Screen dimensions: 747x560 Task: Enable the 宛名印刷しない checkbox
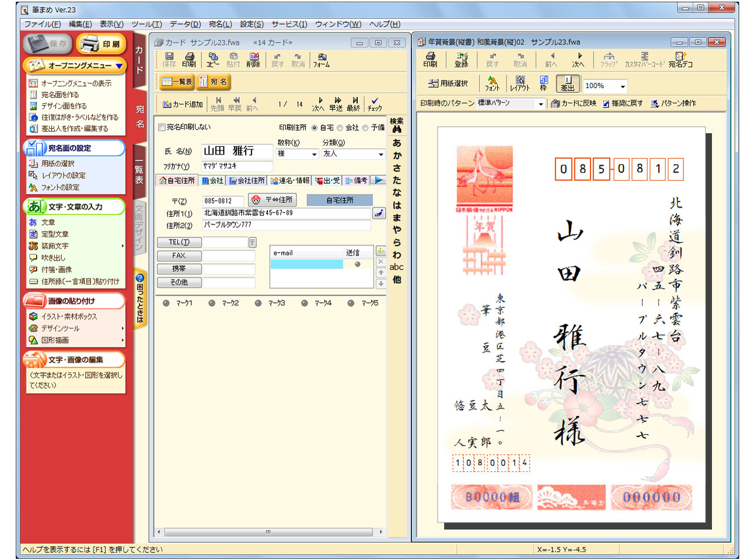tap(161, 127)
